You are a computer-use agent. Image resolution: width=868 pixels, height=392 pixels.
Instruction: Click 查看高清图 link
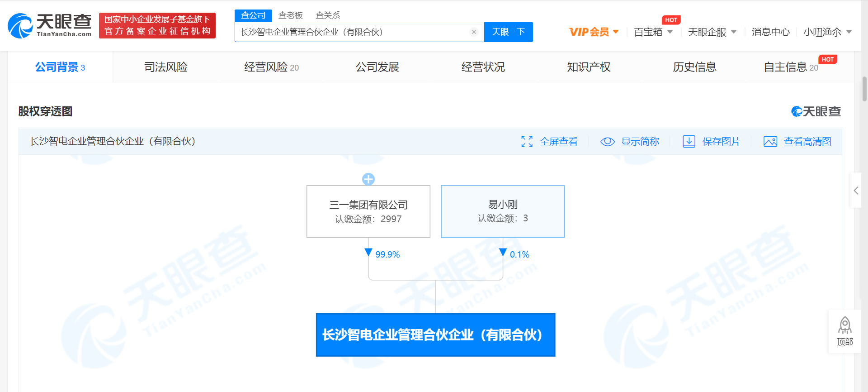click(807, 142)
